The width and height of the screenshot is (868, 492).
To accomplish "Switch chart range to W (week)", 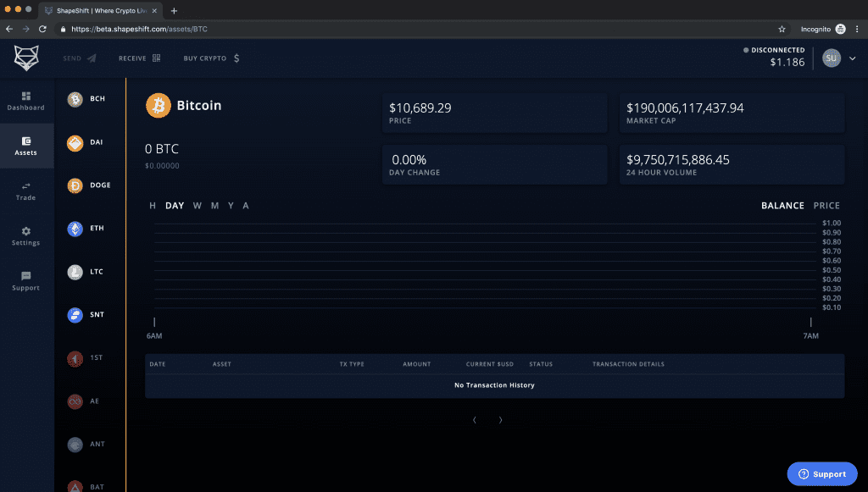I will [x=197, y=206].
